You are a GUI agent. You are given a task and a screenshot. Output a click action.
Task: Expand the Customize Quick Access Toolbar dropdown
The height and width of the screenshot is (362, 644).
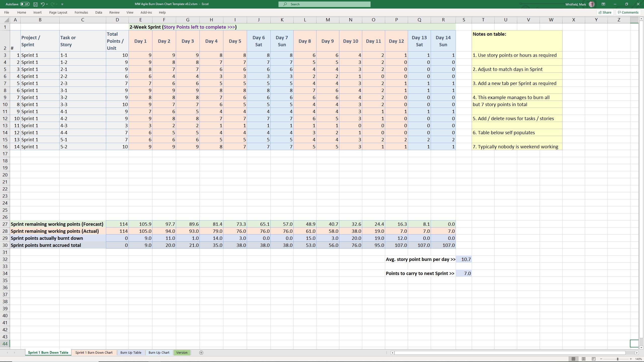click(x=62, y=4)
